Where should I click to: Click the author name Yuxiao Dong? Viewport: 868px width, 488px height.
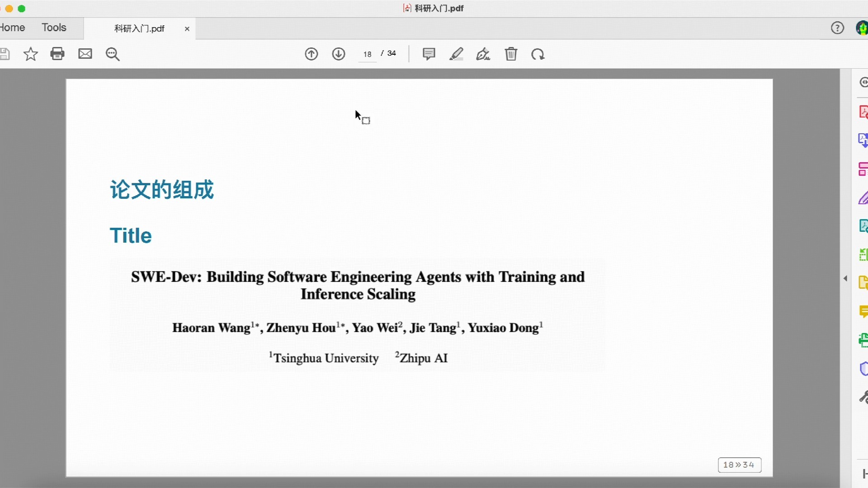pos(503,328)
